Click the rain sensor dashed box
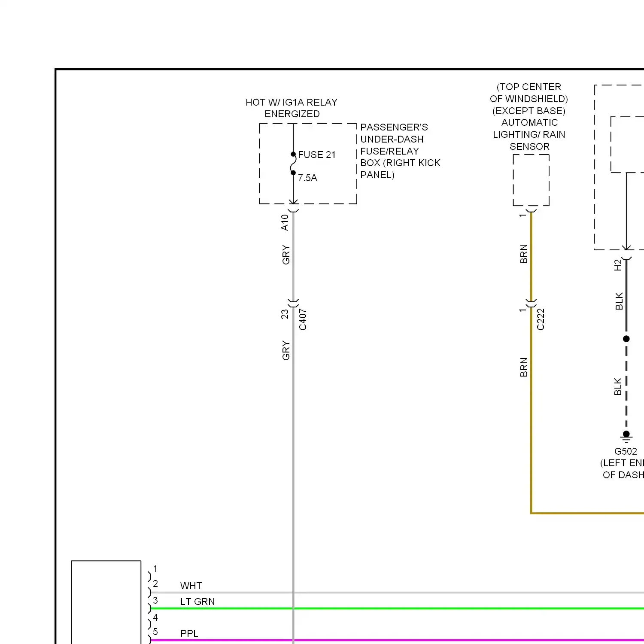The image size is (644, 644). (531, 180)
